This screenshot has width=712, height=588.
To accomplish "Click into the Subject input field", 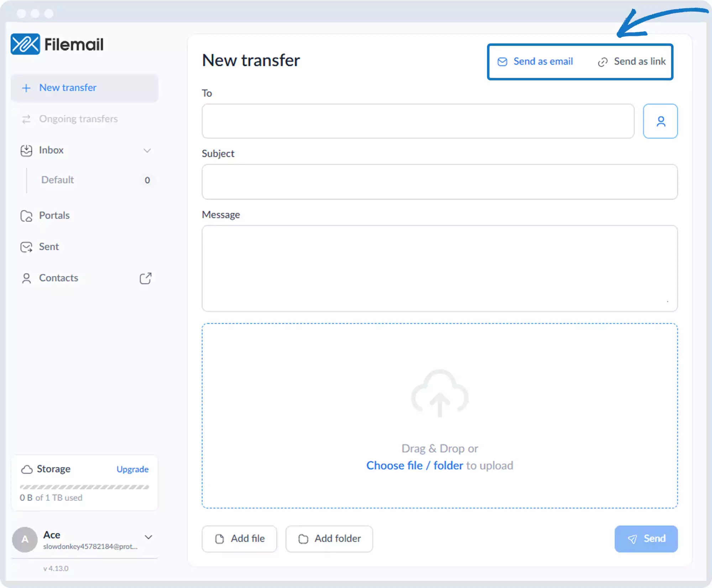I will (x=439, y=182).
